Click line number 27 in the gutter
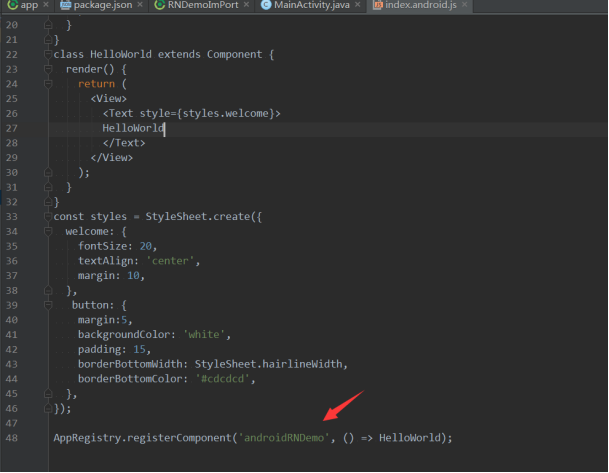Viewport: 609px width, 473px height. click(12, 128)
